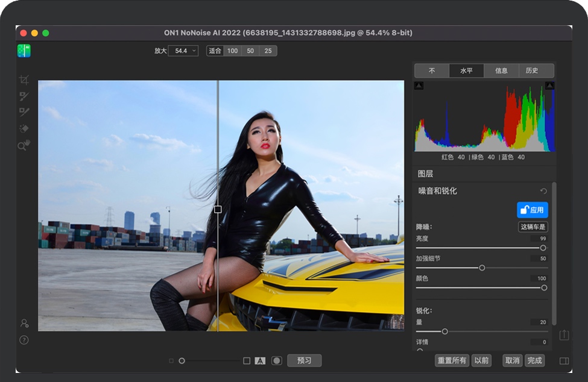
Task: Click the 完成 button
Action: 534,360
